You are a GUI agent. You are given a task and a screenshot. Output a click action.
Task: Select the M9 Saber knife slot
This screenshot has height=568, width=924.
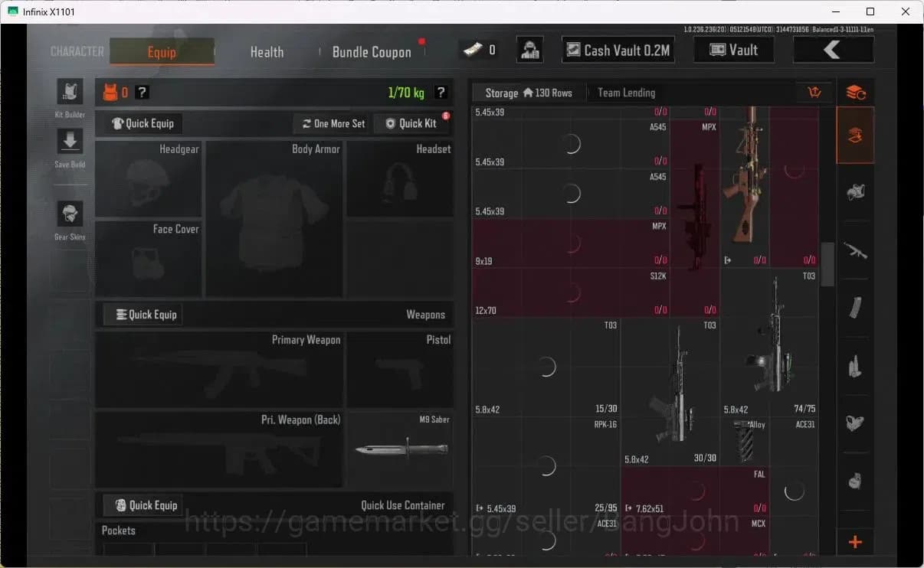click(399, 450)
